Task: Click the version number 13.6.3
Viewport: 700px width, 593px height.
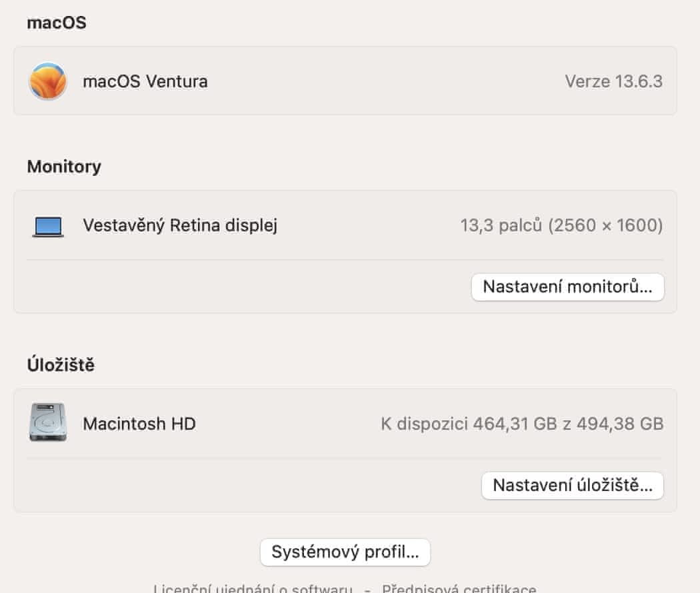Action: [639, 81]
